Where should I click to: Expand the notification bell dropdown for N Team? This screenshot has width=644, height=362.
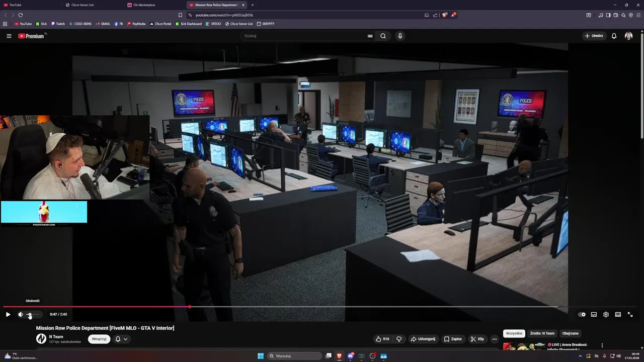[121, 339]
